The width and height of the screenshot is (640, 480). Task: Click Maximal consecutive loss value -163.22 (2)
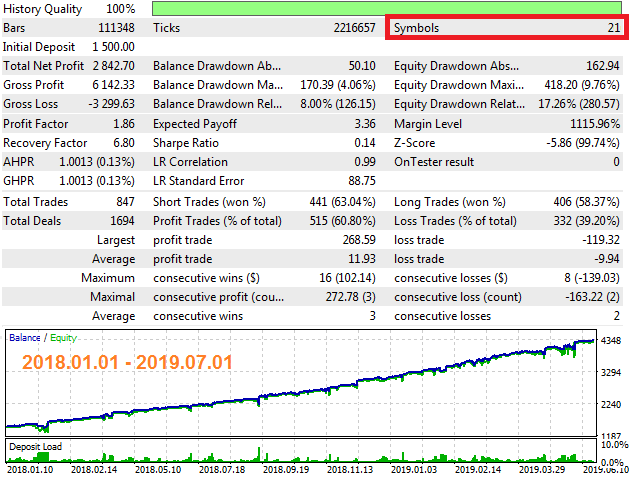pyautogui.click(x=592, y=297)
